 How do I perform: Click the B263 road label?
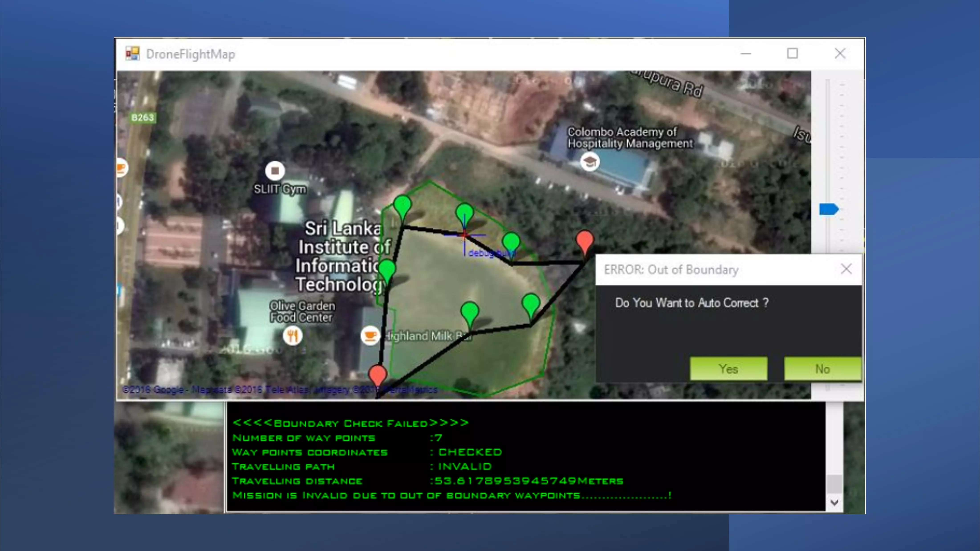[x=143, y=118]
